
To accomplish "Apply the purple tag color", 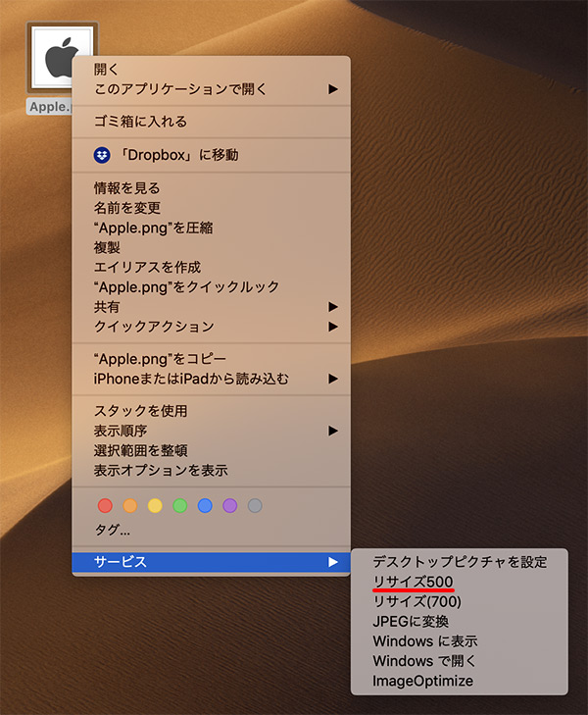I will point(230,506).
